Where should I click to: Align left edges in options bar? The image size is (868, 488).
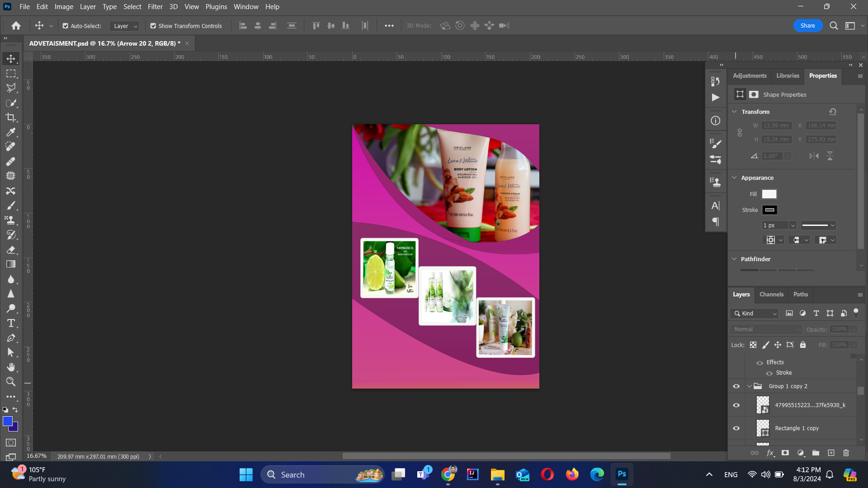tap(243, 26)
